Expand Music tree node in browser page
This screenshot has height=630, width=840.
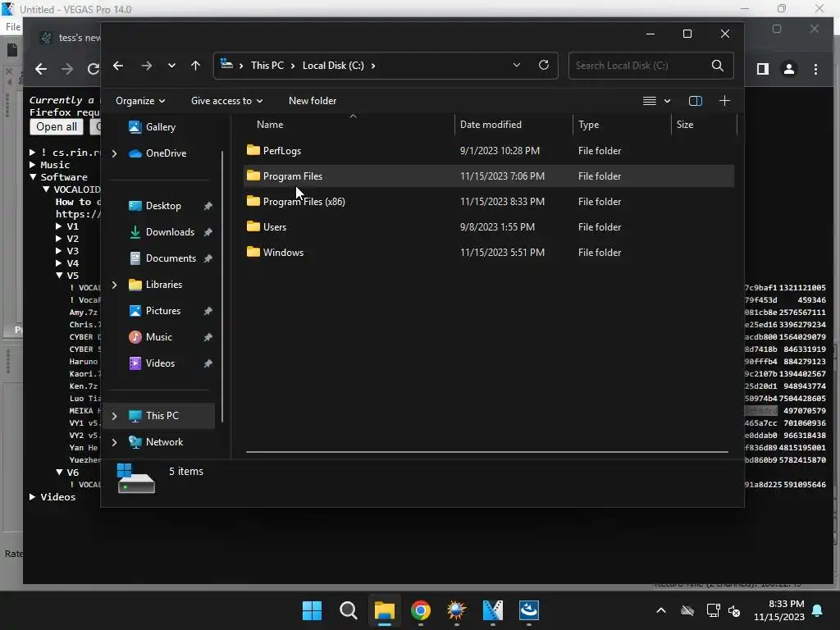[x=33, y=164]
